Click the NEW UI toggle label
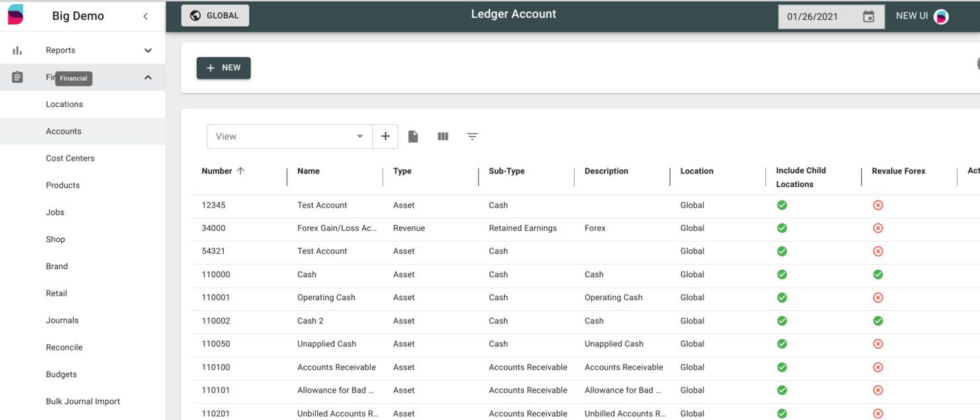The image size is (980, 420). [x=912, y=16]
